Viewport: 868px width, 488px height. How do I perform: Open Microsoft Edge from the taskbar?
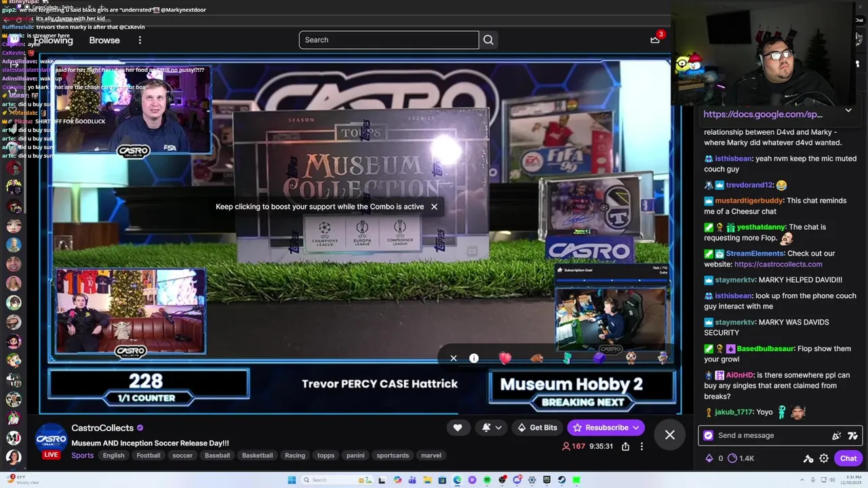457,480
